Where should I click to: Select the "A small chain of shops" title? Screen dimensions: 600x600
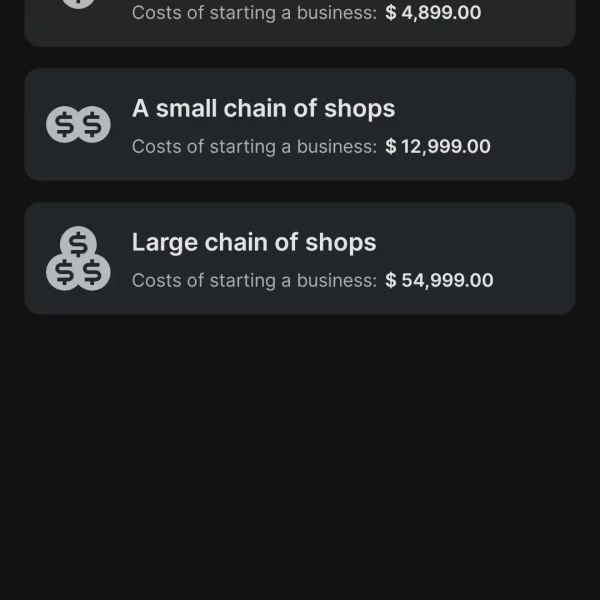263,109
